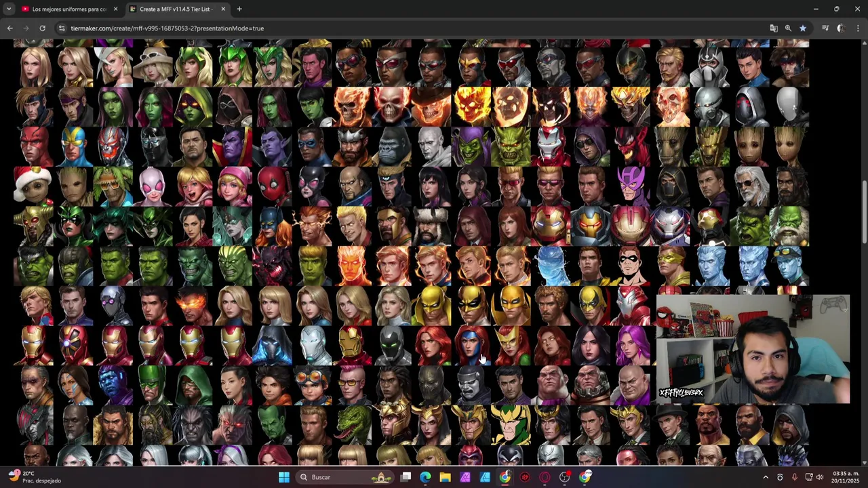This screenshot has height=488, width=868.
Task: Open the translate page icon
Action: click(x=774, y=28)
